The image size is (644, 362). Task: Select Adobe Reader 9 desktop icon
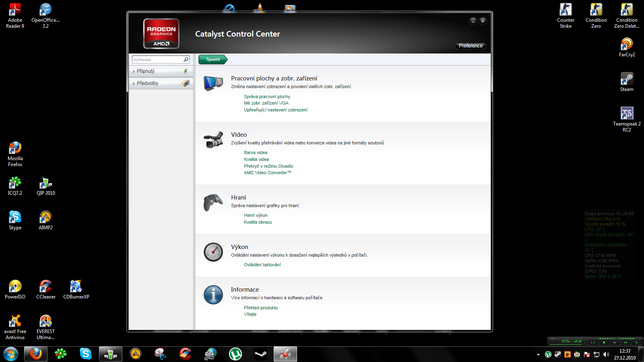click(x=15, y=16)
